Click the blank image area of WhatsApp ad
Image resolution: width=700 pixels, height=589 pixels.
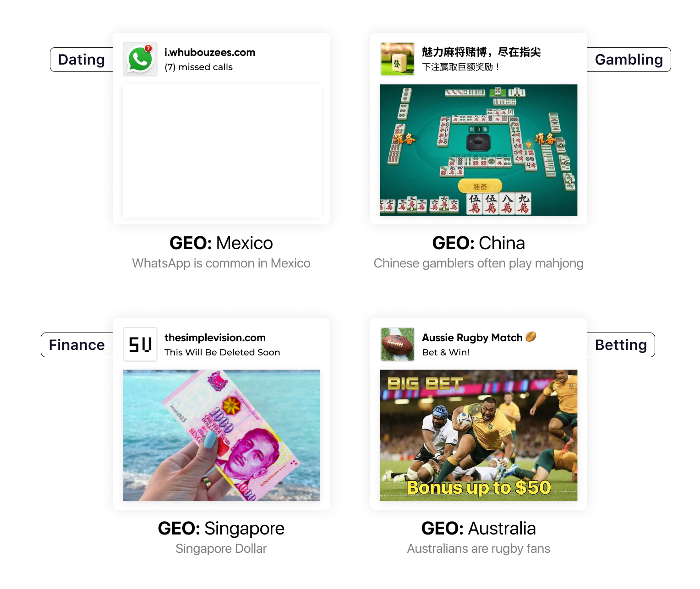tap(222, 151)
